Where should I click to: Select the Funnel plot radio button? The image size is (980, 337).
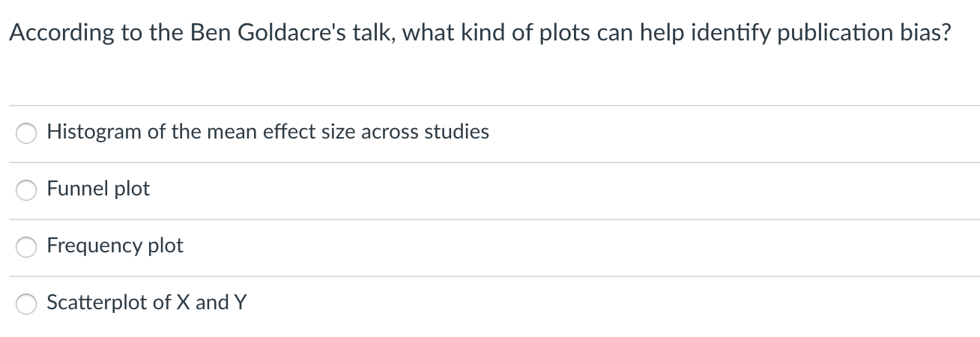coord(27,191)
